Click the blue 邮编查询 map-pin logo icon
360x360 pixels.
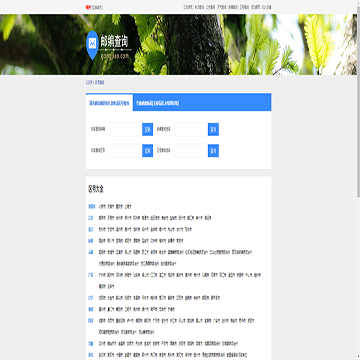92,45
